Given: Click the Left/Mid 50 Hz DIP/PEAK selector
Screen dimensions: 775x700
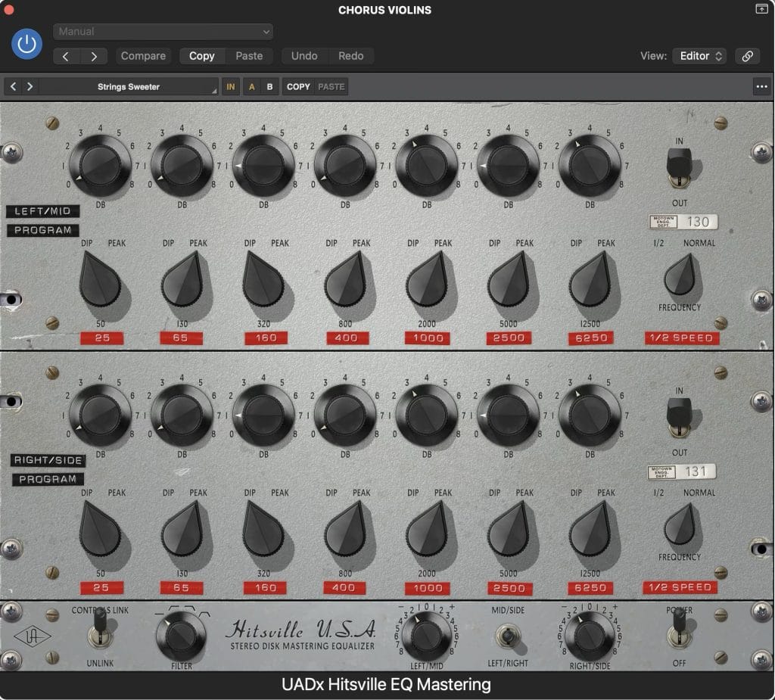Looking at the screenshot, I should 101,280.
